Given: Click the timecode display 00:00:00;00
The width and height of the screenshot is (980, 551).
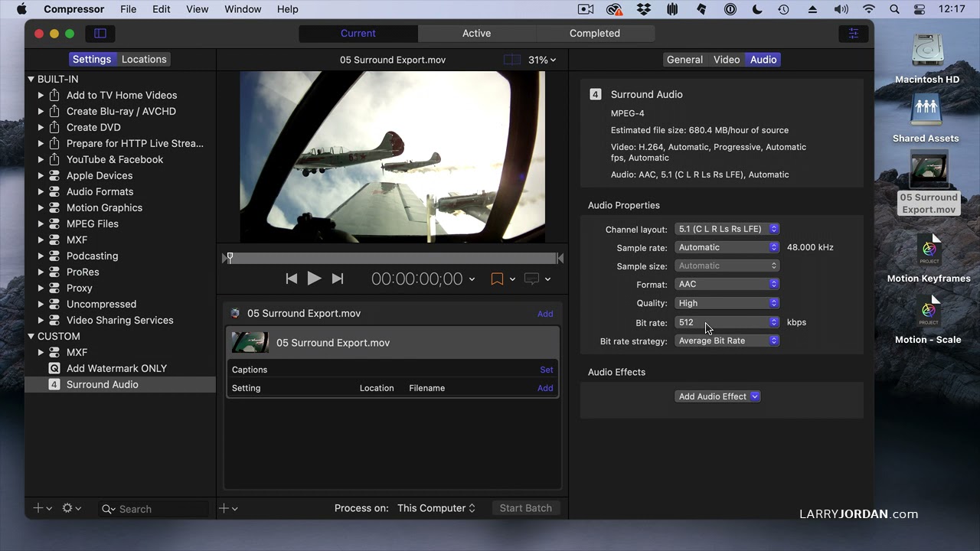Looking at the screenshot, I should point(416,279).
